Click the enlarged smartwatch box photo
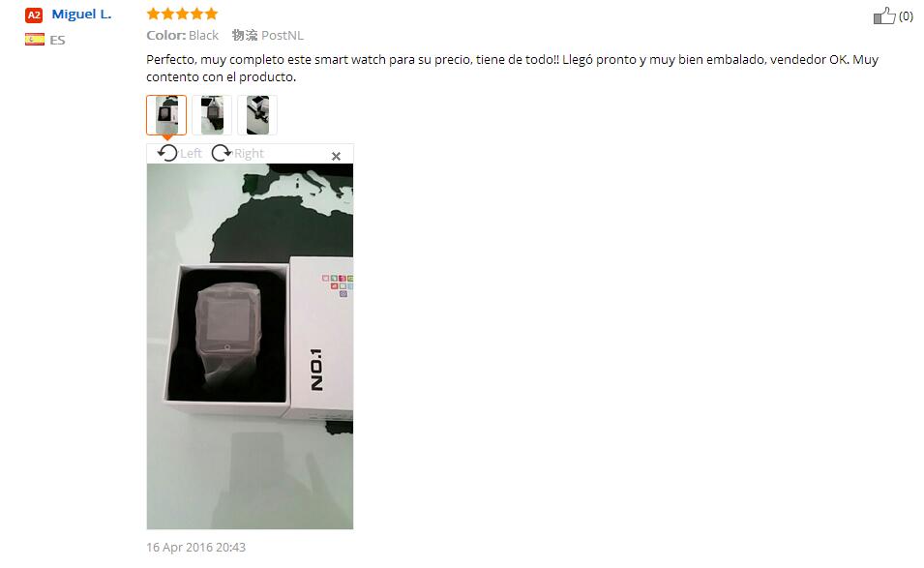924x568 pixels. click(x=250, y=346)
